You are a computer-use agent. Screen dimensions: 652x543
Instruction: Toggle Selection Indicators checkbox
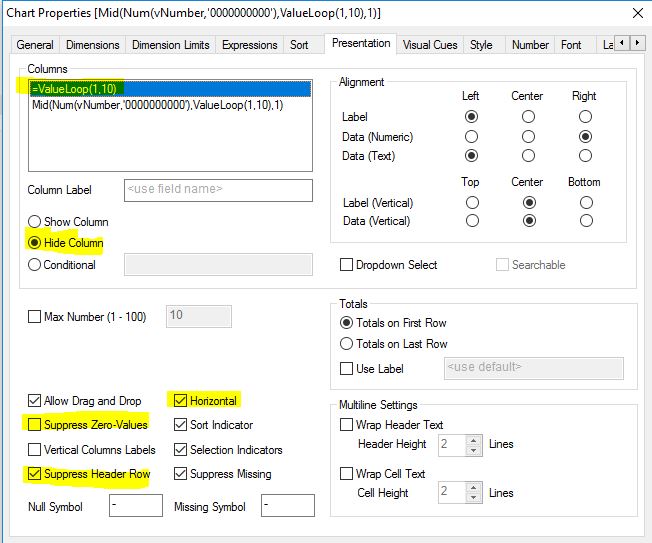click(180, 449)
